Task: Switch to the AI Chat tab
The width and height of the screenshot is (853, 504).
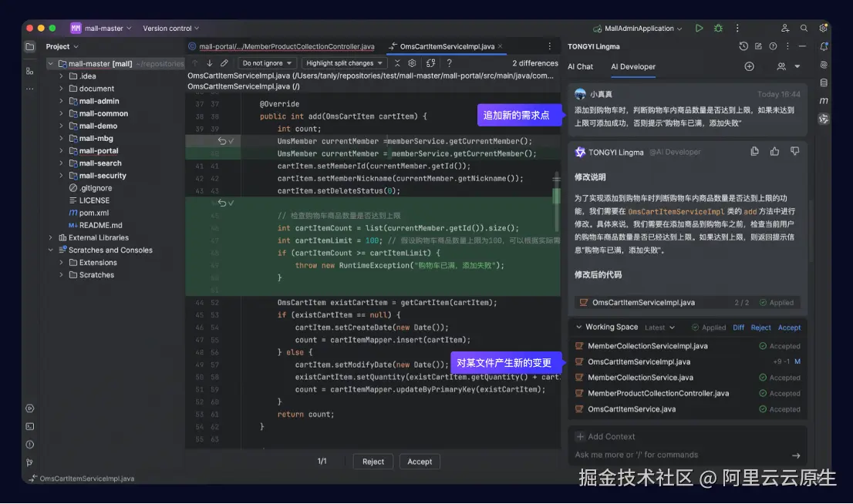Action: pyautogui.click(x=580, y=66)
